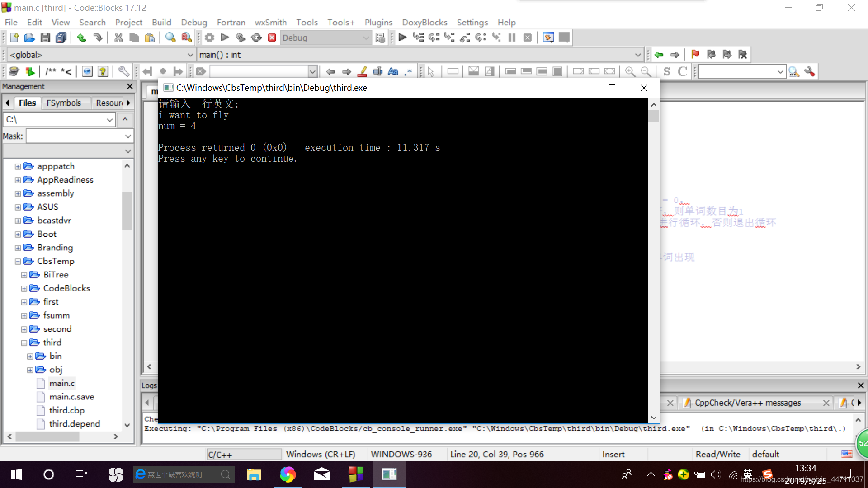Click the Jump back green arrow

(659, 55)
